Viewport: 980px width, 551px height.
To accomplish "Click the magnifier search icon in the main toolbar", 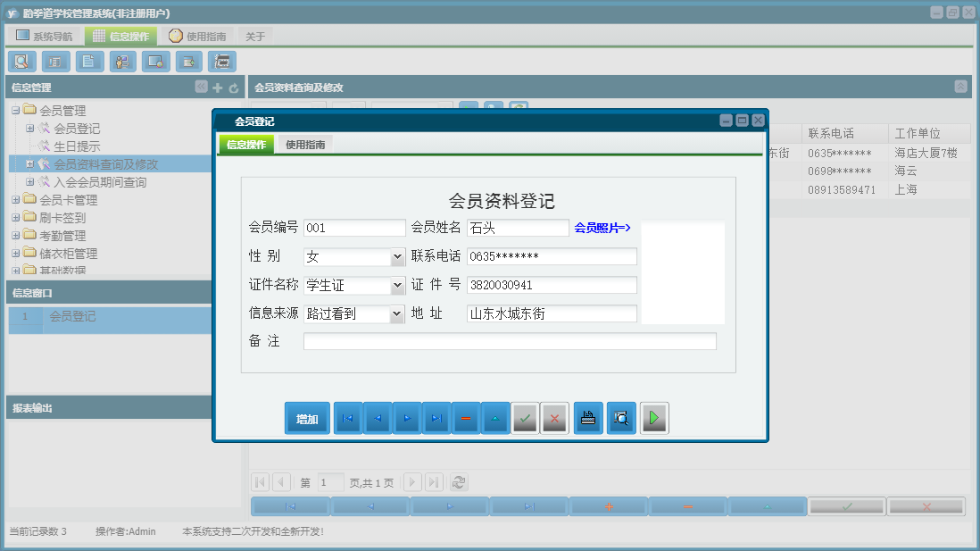I will click(22, 62).
